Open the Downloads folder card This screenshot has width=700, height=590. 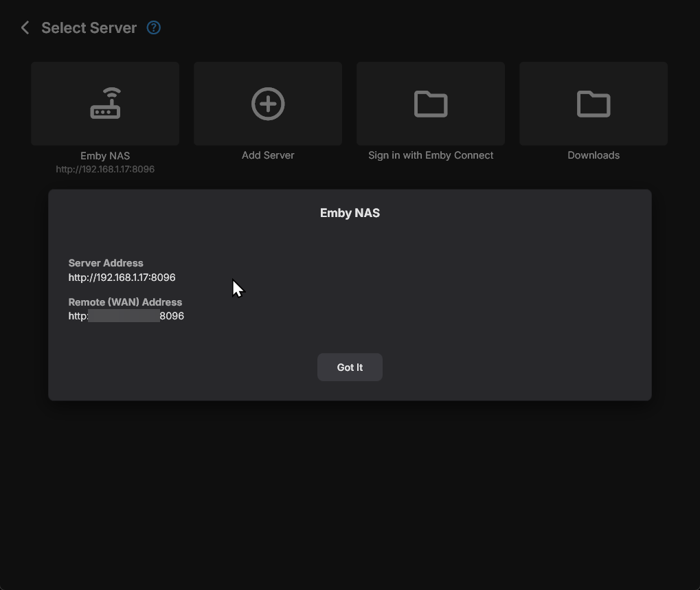(x=594, y=104)
